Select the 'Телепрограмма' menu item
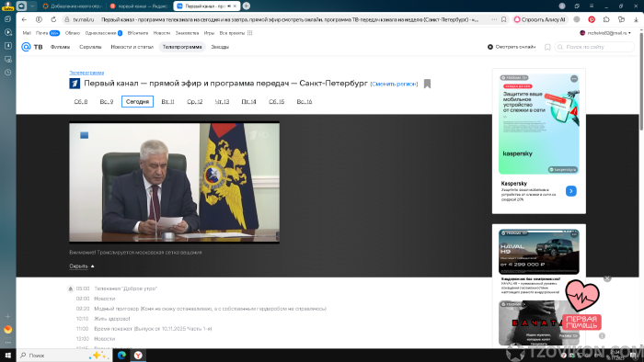This screenshot has height=362, width=644. pyautogui.click(x=182, y=47)
